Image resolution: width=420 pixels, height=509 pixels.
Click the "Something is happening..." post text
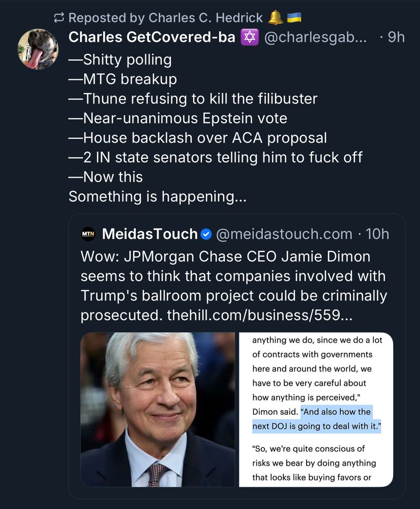click(157, 196)
